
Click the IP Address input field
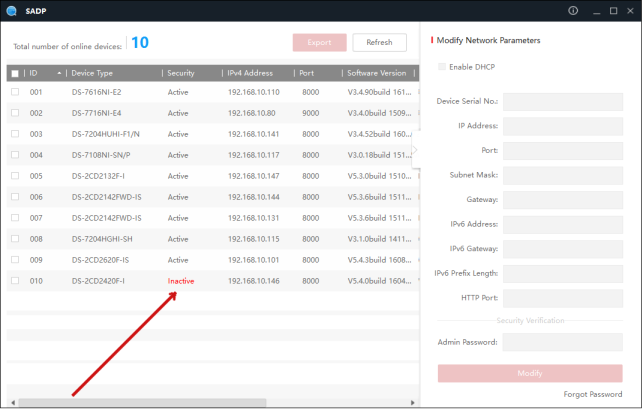click(563, 126)
